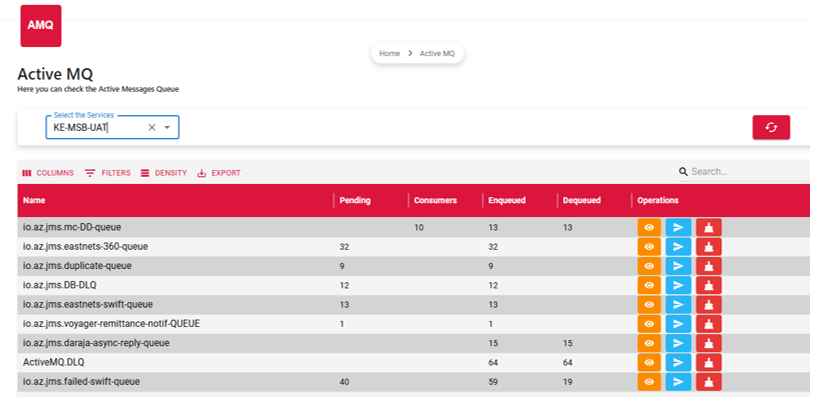Image resolution: width=814 pixels, height=397 pixels.
Task: View messages of voyager-remittance-notif-QUEUE
Action: tap(649, 324)
